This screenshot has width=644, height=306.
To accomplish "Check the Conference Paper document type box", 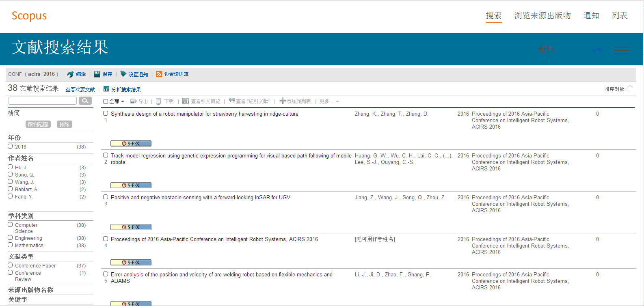I will pos(10,265).
